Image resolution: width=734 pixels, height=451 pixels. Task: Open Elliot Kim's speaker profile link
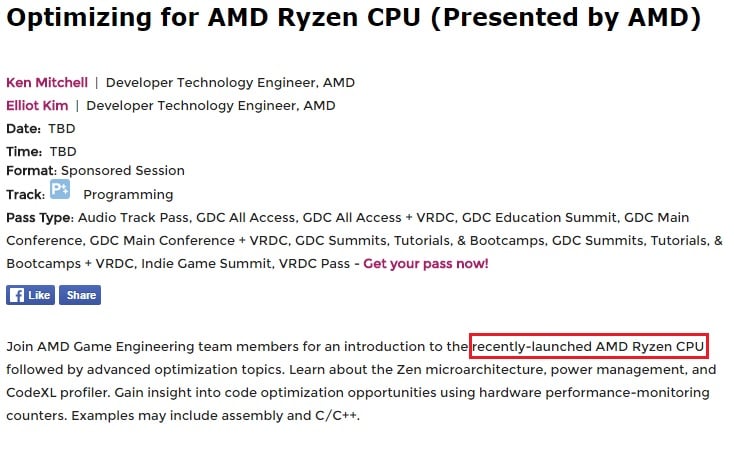point(37,105)
